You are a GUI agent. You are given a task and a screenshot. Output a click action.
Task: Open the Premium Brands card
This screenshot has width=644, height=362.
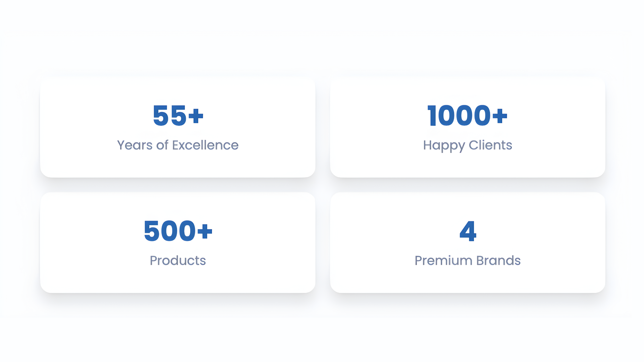[468, 278]
